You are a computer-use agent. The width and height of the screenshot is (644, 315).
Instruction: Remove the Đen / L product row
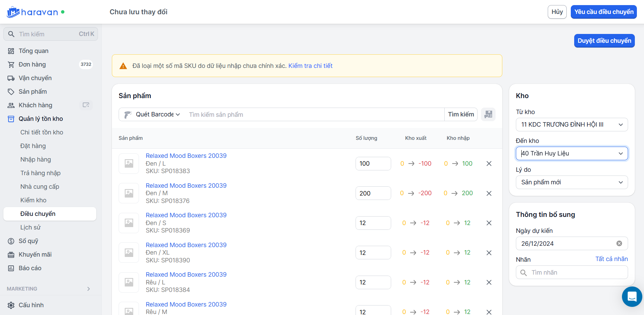tap(489, 164)
